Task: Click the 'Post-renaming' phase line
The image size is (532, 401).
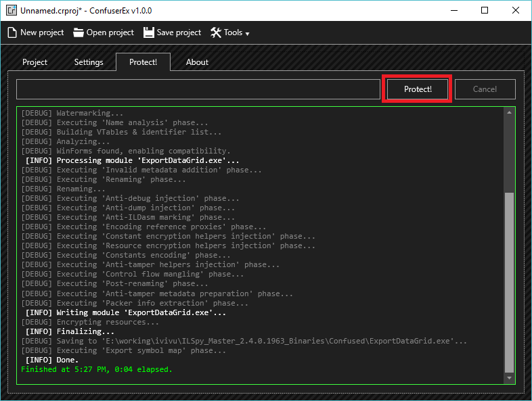Action: 114,284
